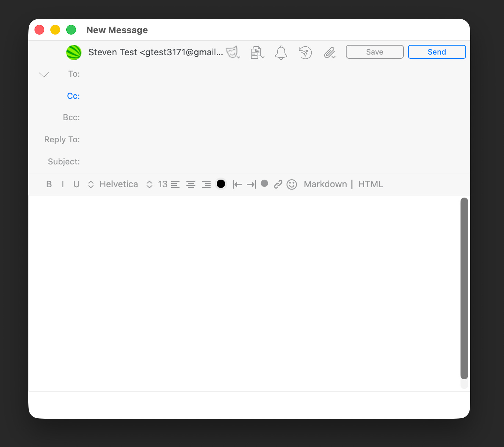Close the New Message window
The width and height of the screenshot is (504, 447).
coord(39,30)
